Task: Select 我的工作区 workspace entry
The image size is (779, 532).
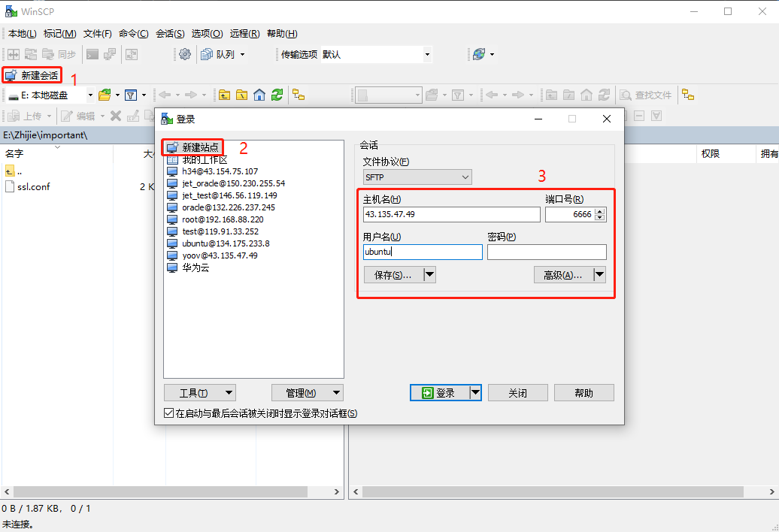Action: 205,159
